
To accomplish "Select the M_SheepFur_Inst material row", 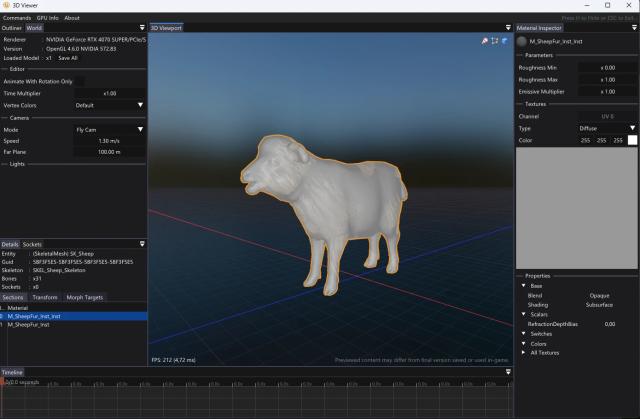I will [x=73, y=325].
